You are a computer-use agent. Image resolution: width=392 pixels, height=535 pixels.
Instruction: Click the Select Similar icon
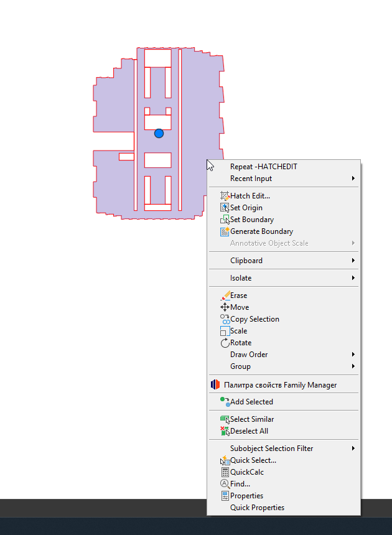[x=225, y=419]
